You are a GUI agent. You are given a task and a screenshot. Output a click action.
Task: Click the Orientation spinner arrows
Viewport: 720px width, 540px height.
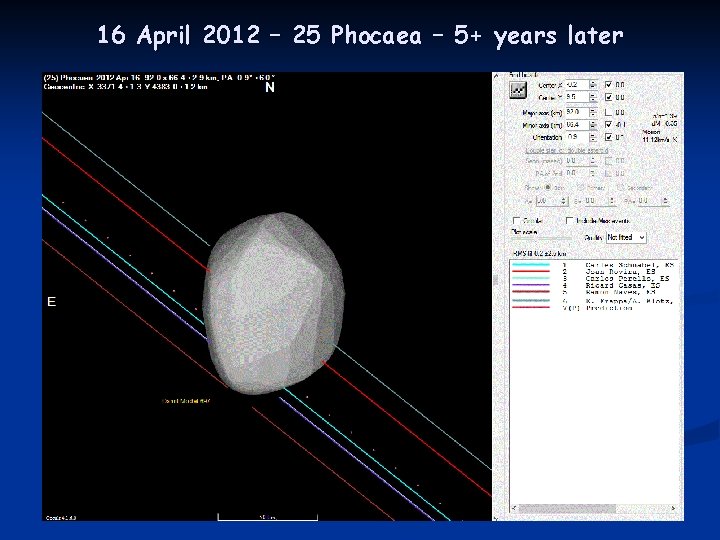(593, 137)
